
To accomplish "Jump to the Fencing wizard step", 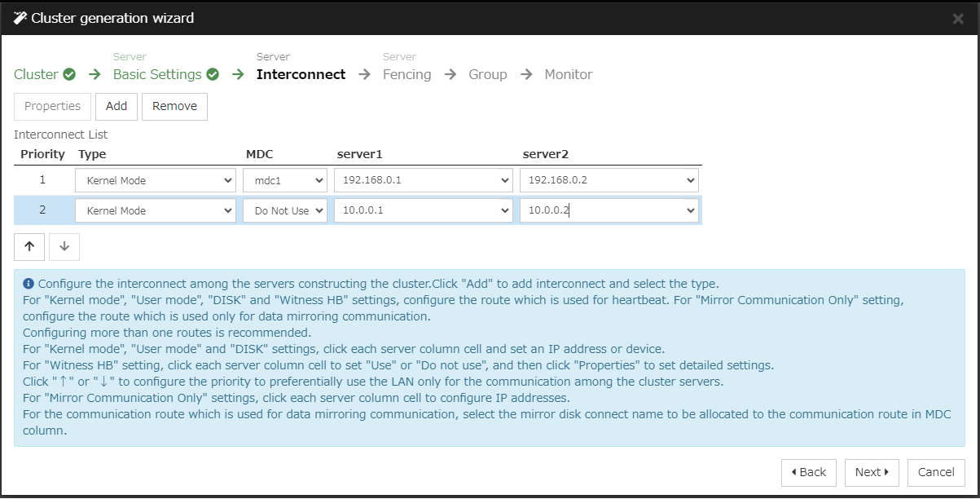I will (407, 74).
